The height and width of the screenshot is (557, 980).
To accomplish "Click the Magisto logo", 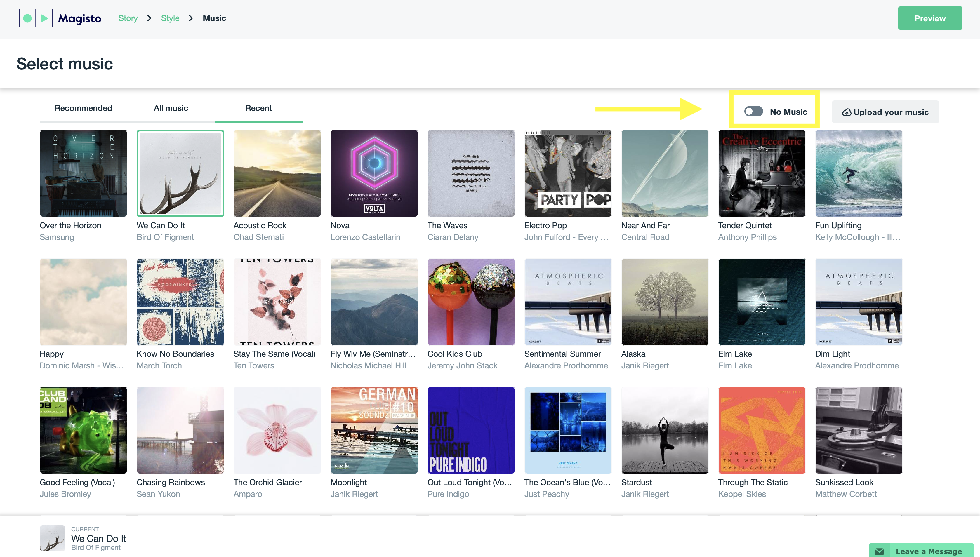I will click(60, 18).
